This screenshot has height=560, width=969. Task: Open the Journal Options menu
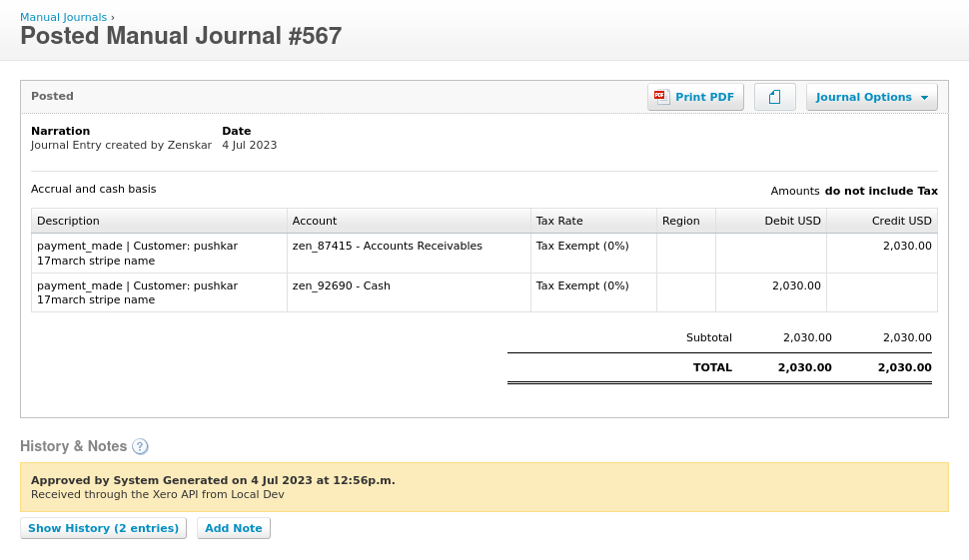[x=871, y=97]
